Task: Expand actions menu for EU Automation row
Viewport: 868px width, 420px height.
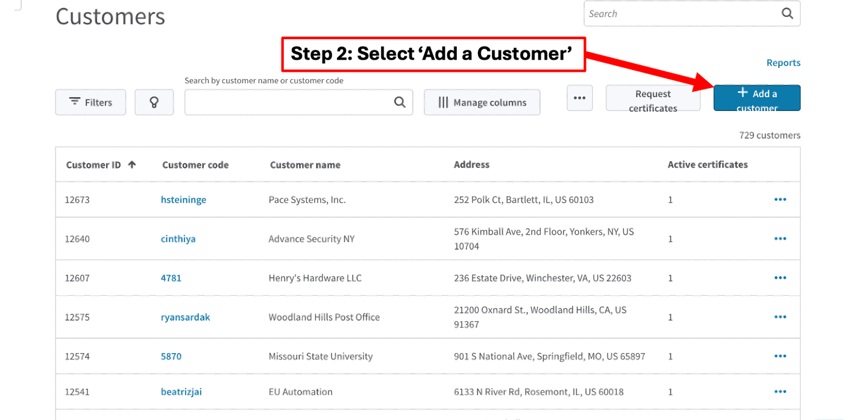Action: [780, 392]
